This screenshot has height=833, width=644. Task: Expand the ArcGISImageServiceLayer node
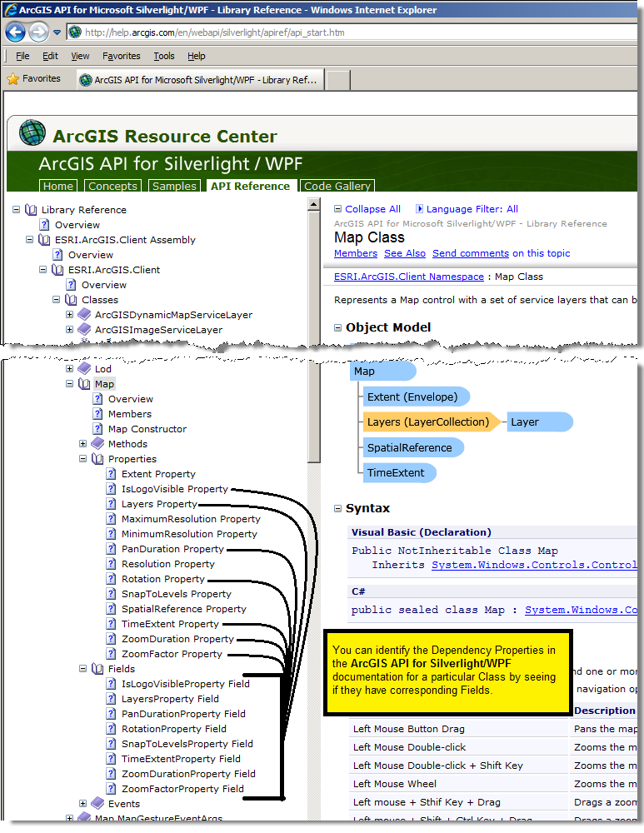(70, 329)
